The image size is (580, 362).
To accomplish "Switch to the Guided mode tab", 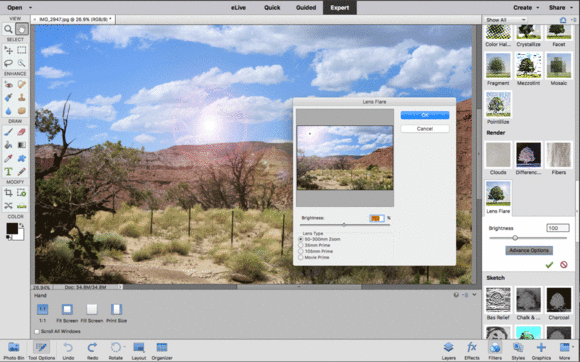I will coord(306,7).
